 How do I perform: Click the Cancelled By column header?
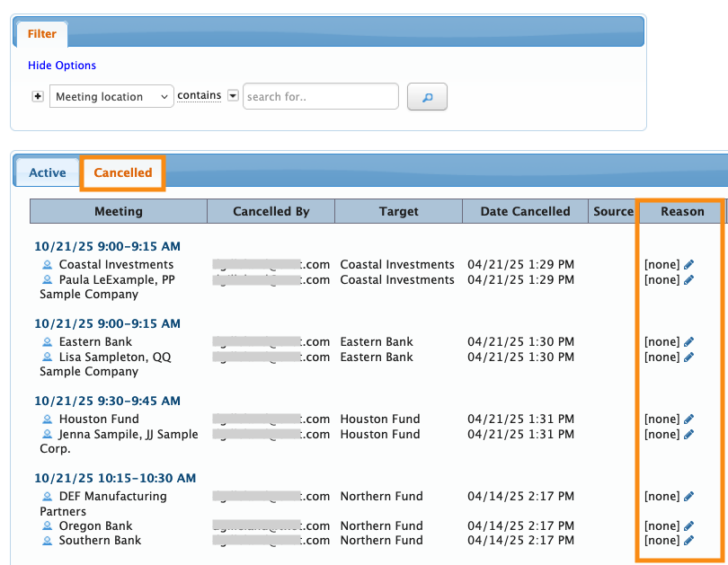[271, 211]
